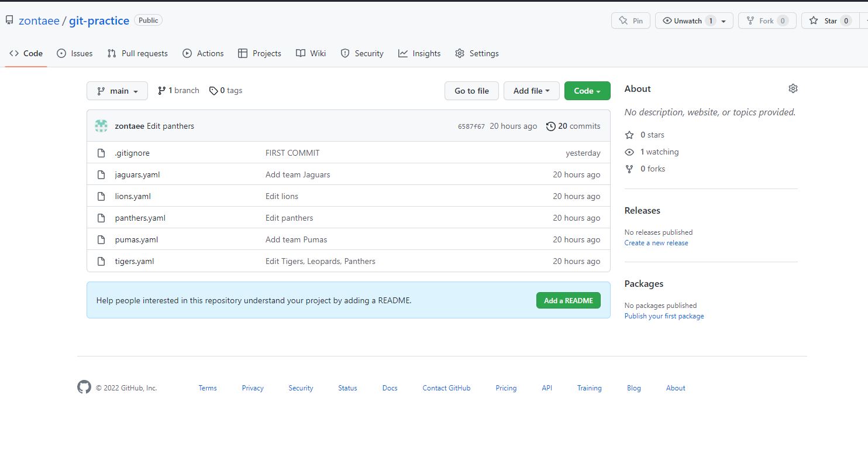Open the lions.yaml file
Image resolution: width=868 pixels, height=456 pixels.
[x=133, y=196]
